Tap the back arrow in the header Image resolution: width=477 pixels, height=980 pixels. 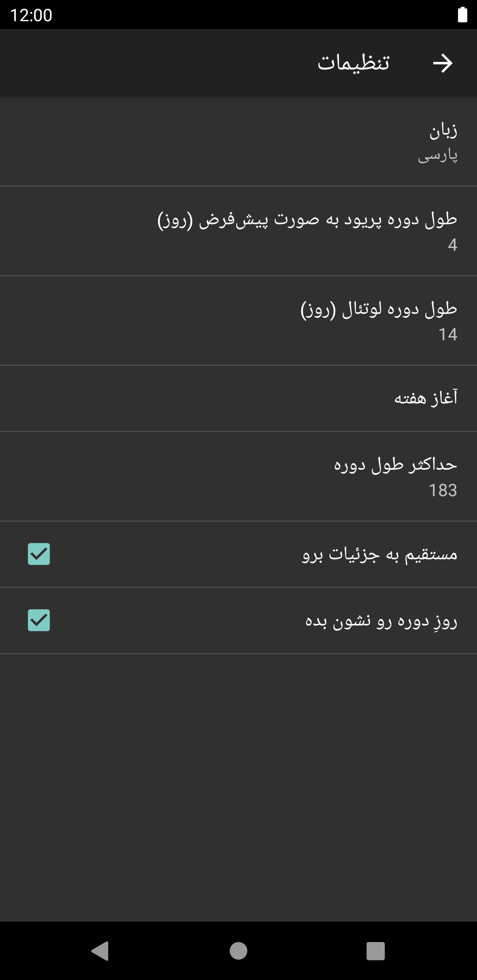tap(443, 63)
